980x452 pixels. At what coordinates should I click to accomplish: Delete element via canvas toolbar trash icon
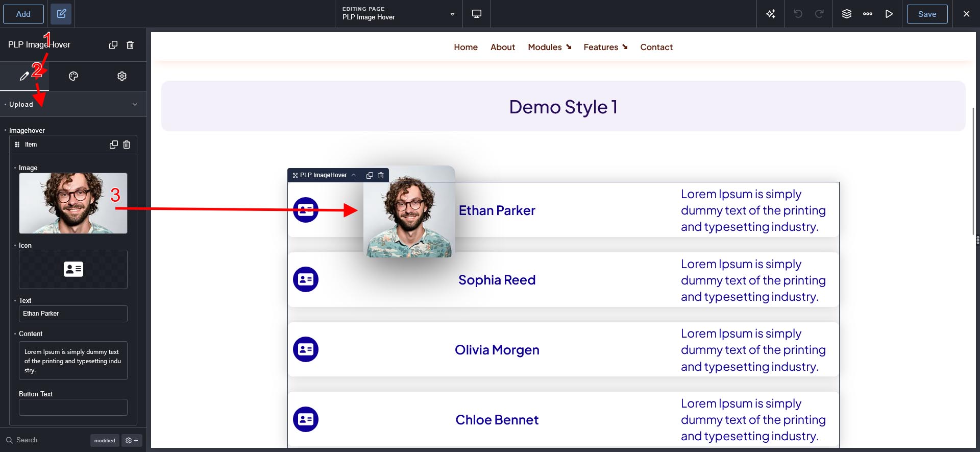coord(381,175)
